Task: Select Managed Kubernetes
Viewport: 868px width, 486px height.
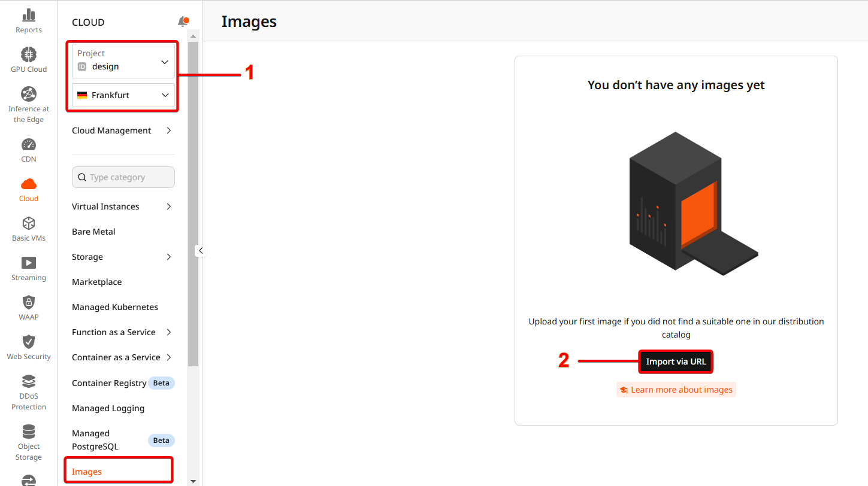Action: [114, 306]
